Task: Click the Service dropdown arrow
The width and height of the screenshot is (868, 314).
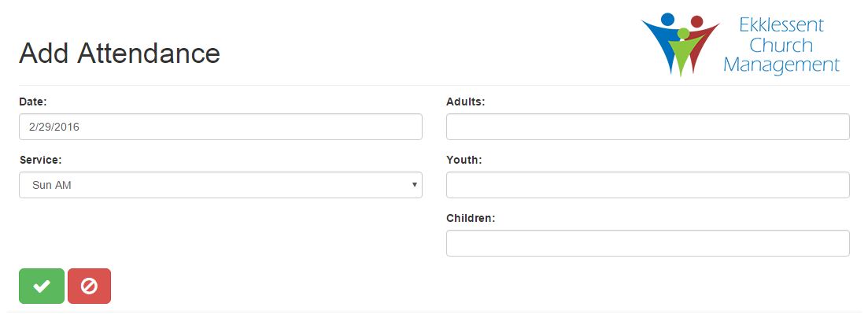Action: point(414,185)
